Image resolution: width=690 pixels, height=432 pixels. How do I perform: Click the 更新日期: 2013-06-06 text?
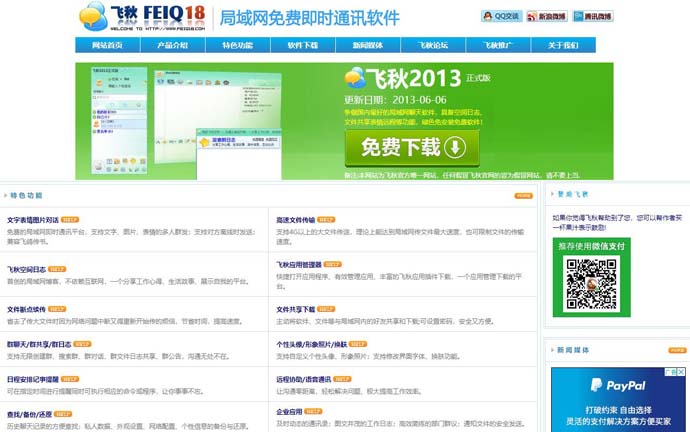click(395, 100)
